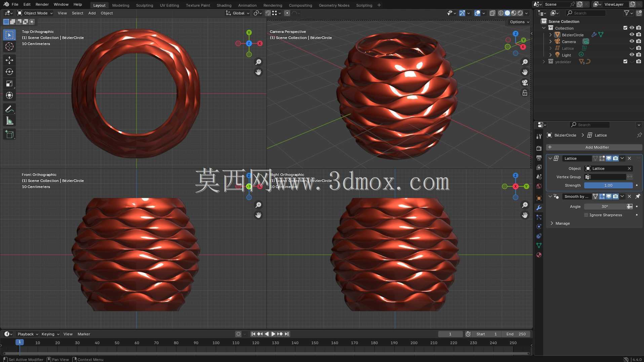Click zoom magnifier in Top Orthographic viewport
This screenshot has width=644, height=362.
[258, 62]
